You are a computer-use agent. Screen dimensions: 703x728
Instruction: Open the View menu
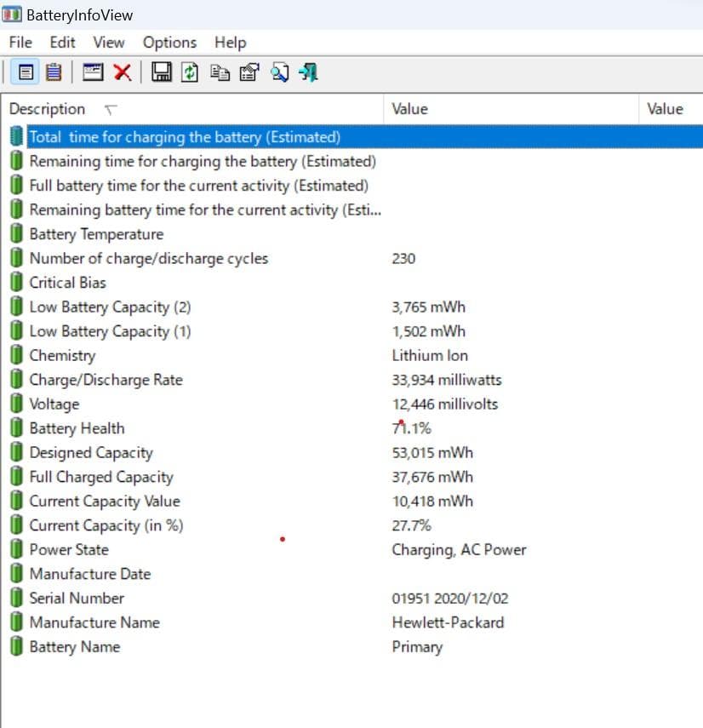109,42
